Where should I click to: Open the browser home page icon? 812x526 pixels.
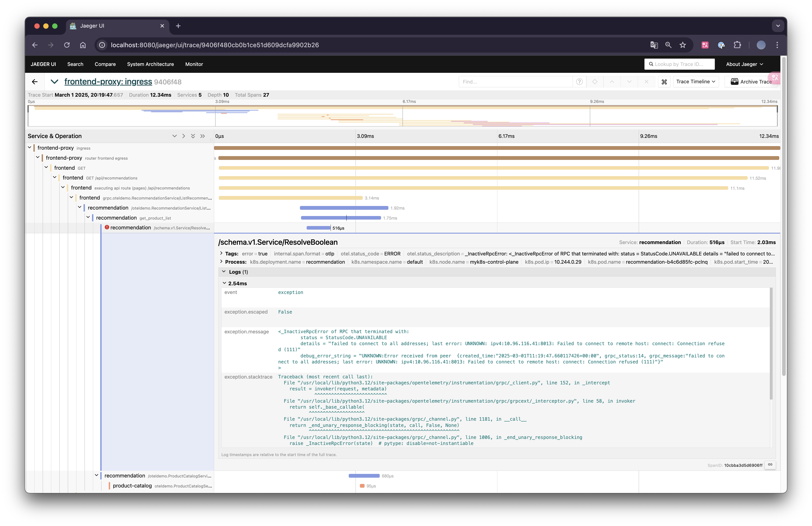pyautogui.click(x=83, y=45)
